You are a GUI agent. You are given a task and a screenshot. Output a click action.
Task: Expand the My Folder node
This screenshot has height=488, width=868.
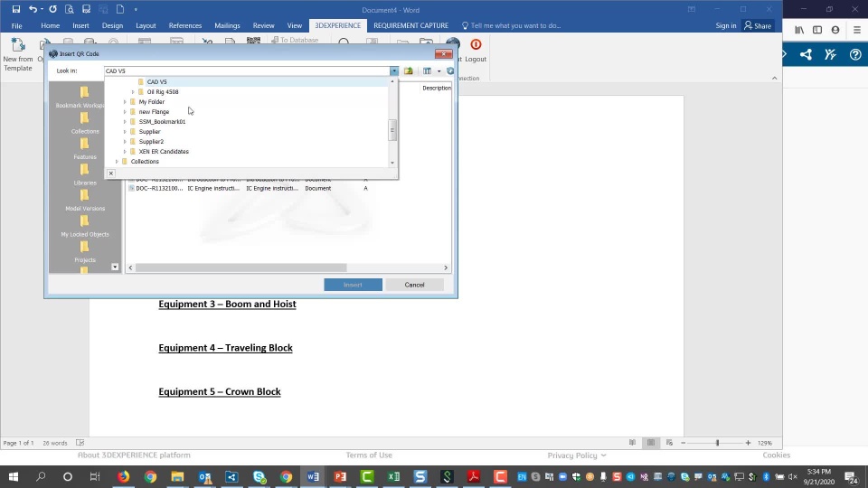click(x=125, y=102)
